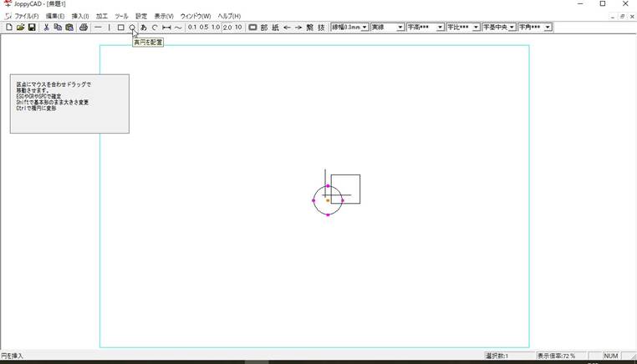Screen dimensions: 637x364
Task: Toggle the 2.0 grid snap button
Action: (227, 28)
